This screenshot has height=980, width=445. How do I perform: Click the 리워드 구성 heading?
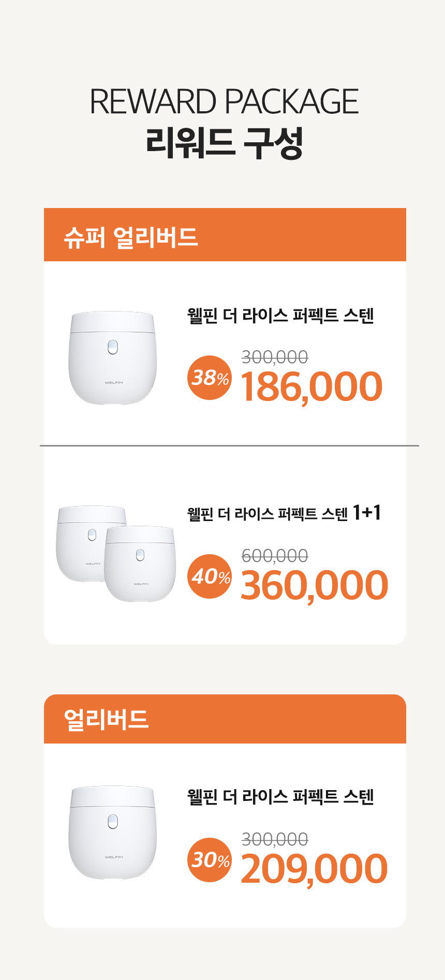(225, 142)
